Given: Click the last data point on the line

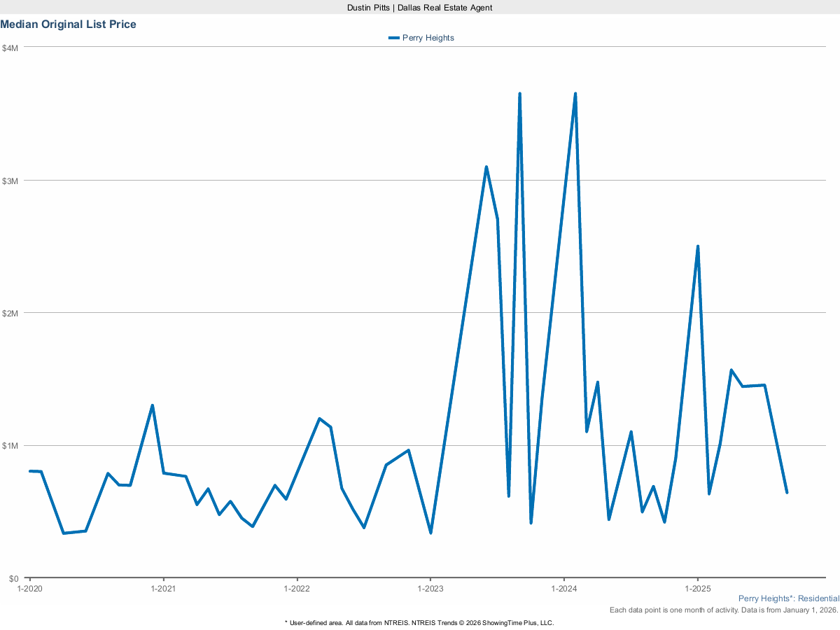Looking at the screenshot, I should tap(787, 493).
